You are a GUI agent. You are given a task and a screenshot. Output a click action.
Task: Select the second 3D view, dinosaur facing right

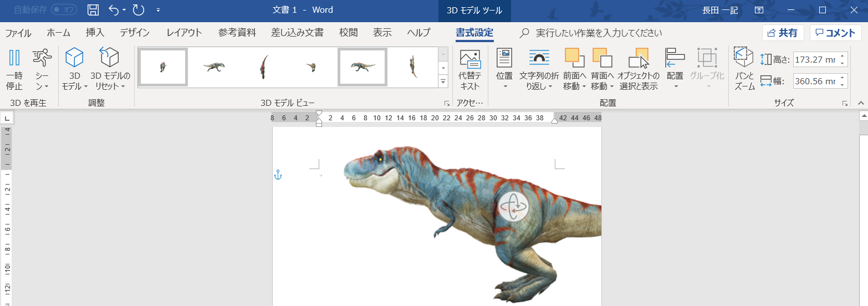pos(213,67)
